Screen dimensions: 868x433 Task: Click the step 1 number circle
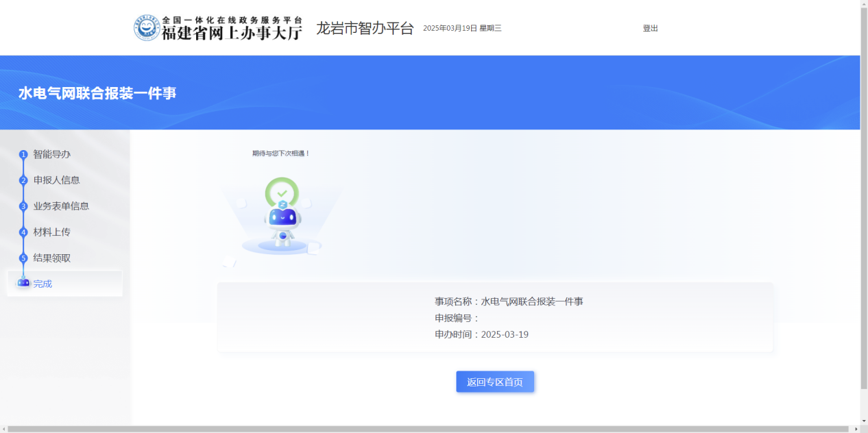pos(23,155)
